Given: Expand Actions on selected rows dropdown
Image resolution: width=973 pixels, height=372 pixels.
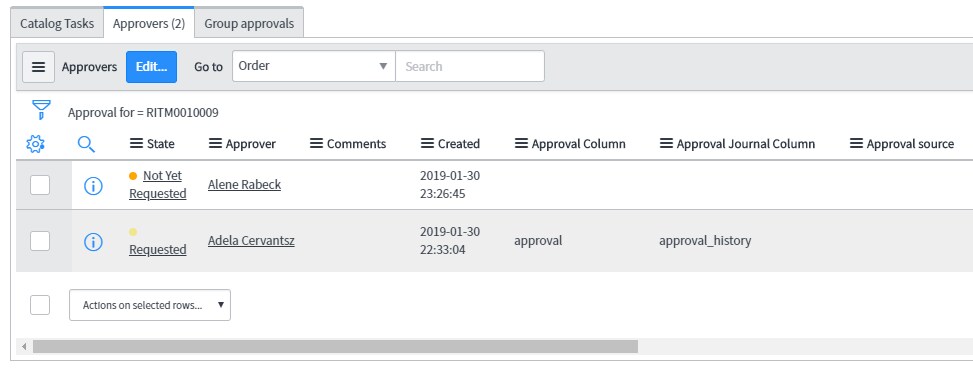Looking at the screenshot, I should [150, 305].
